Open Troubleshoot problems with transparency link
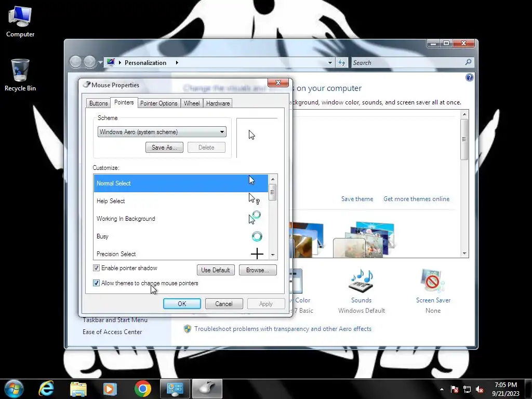Screen dimensions: 532x399 (283, 329)
